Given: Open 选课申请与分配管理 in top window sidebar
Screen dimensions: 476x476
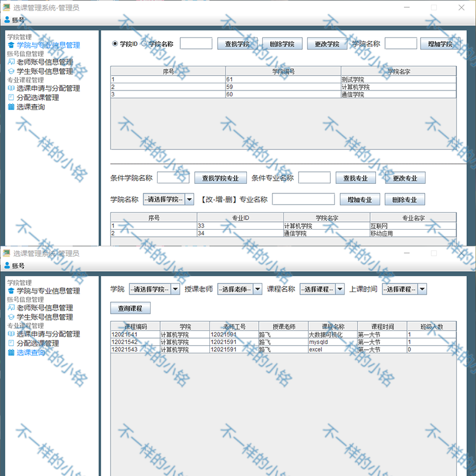Looking at the screenshot, I should (x=48, y=88).
